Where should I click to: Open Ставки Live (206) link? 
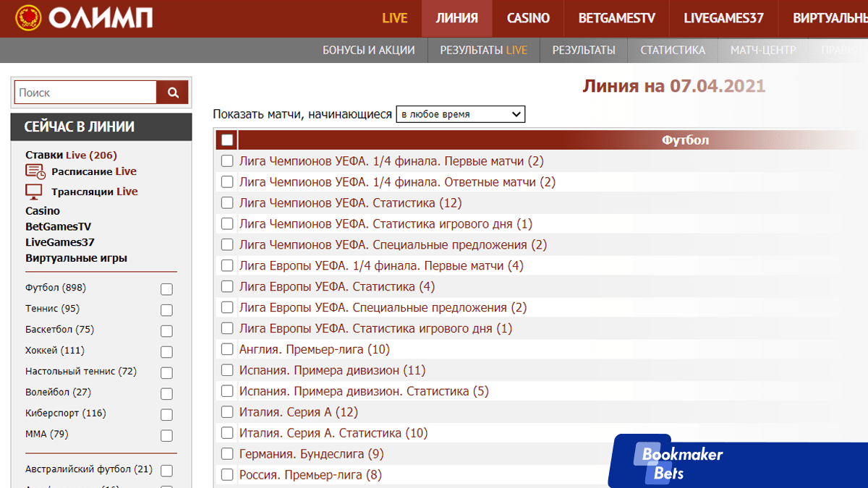coord(71,155)
